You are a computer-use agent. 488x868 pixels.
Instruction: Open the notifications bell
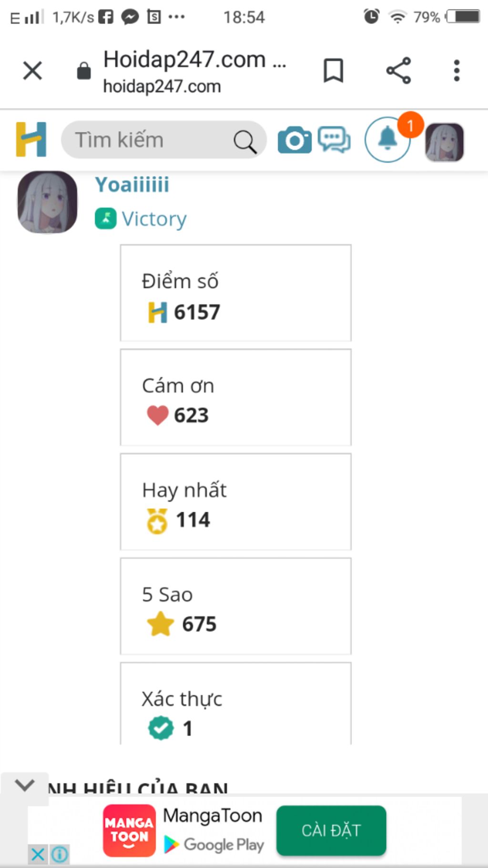[x=387, y=139]
